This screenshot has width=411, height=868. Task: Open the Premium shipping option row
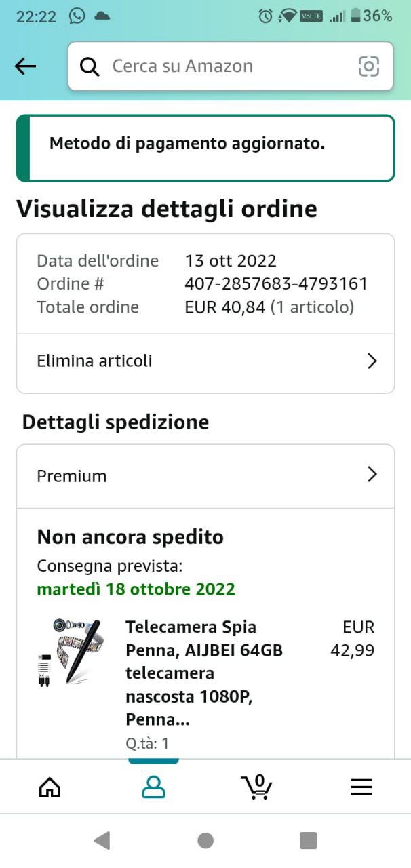[x=206, y=476]
